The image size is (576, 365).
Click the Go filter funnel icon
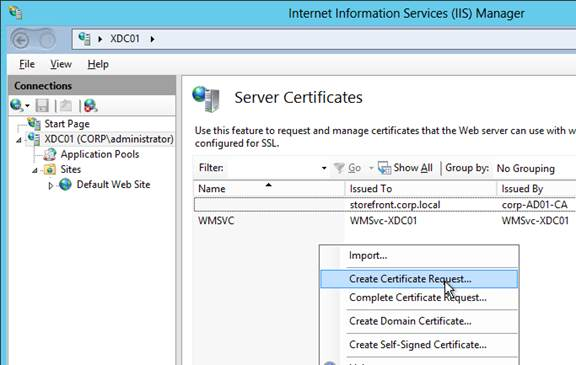pyautogui.click(x=339, y=168)
